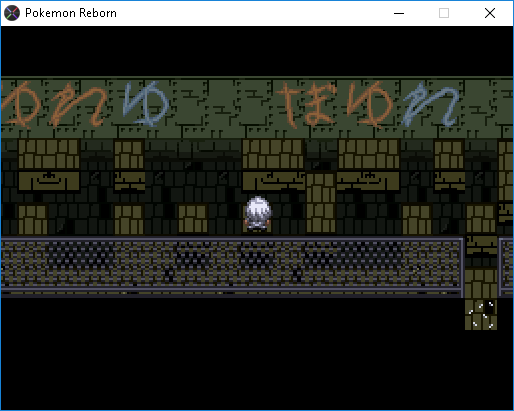Minimize the Pokemon Reborn window

[399, 13]
